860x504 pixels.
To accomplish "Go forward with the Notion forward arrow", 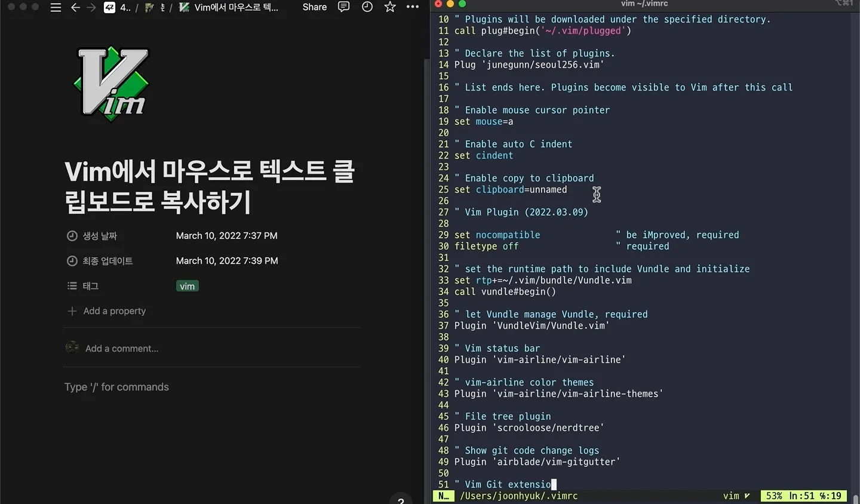I will pyautogui.click(x=91, y=7).
